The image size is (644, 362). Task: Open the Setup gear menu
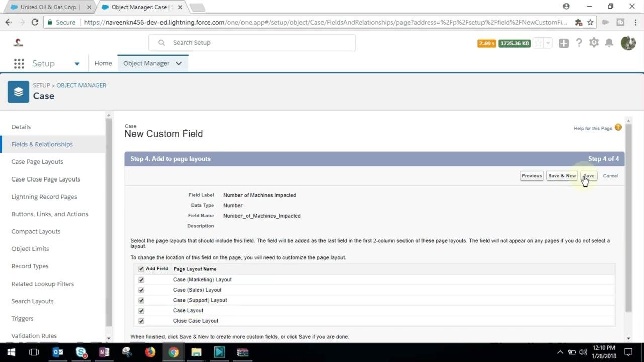click(x=594, y=43)
